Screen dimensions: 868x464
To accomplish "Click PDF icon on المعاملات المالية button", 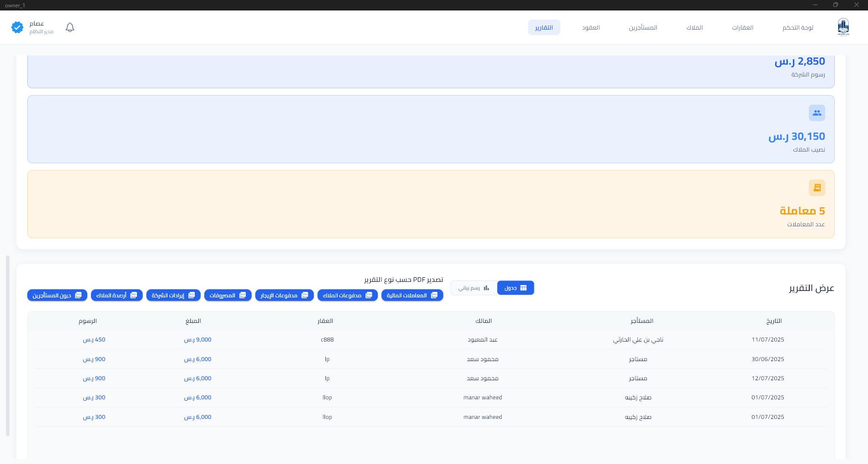I will 434,295.
